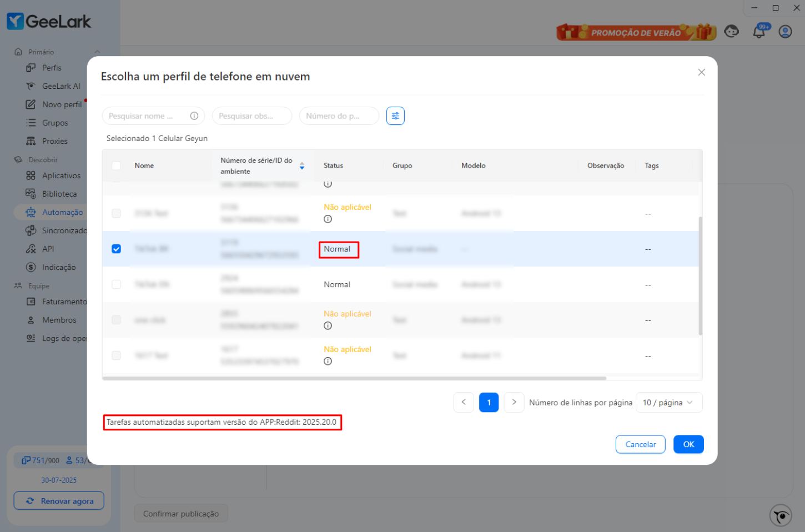Click the assistant robot face icon
The height and width of the screenshot is (532, 805).
(732, 32)
